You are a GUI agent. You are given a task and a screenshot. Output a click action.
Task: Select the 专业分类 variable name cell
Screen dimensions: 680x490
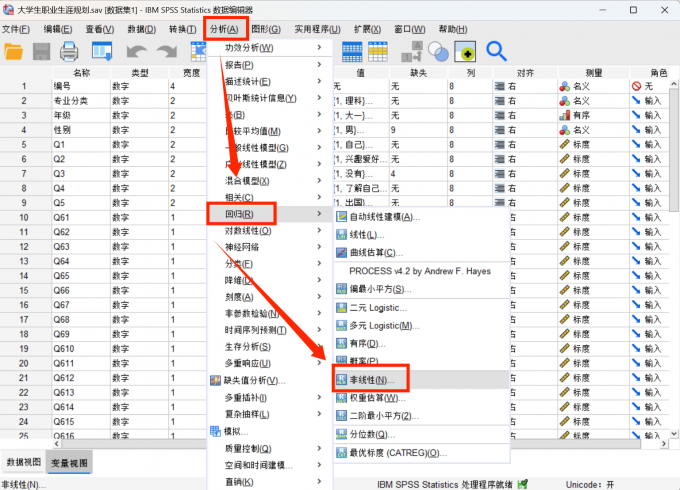pos(81,101)
